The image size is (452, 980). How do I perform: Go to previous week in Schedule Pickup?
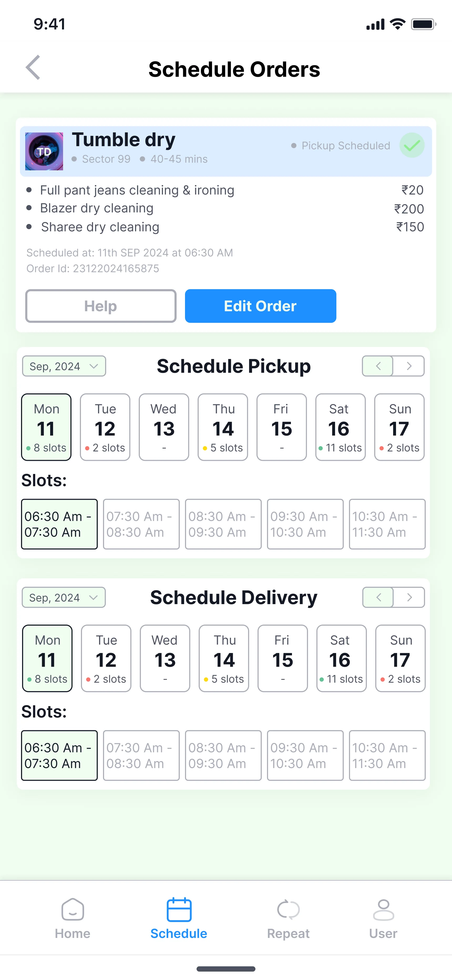378,366
